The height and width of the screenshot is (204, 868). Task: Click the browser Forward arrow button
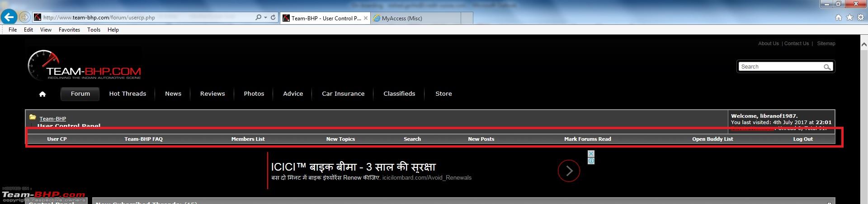coord(25,17)
